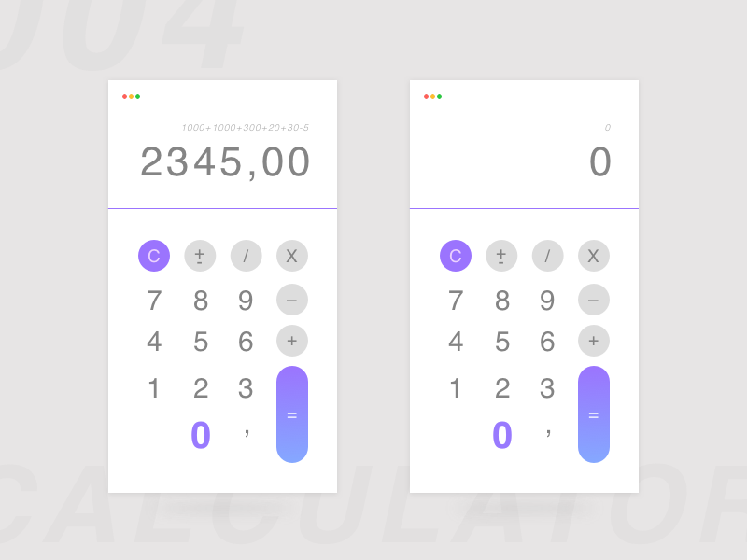
Task: Click the comma decimal key
Action: 246,434
